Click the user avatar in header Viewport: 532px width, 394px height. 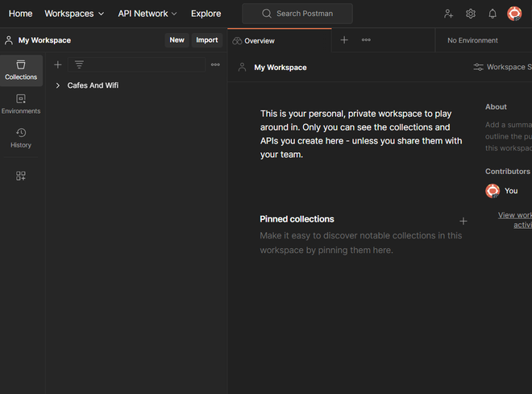514,14
